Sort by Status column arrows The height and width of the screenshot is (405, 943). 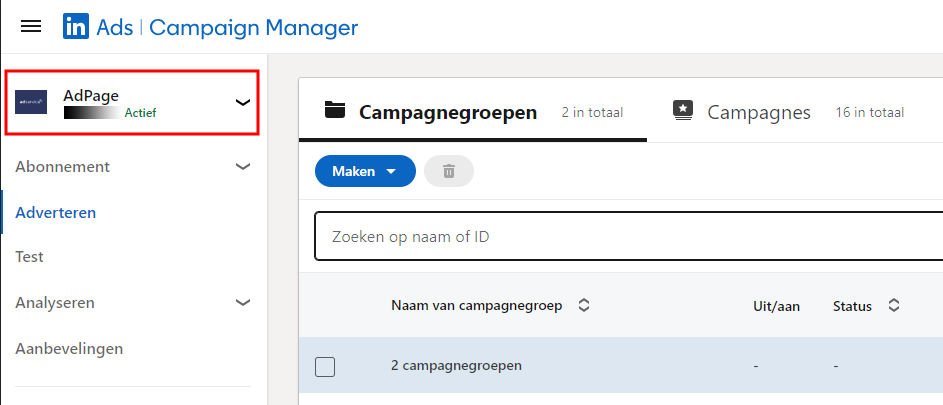click(x=894, y=305)
